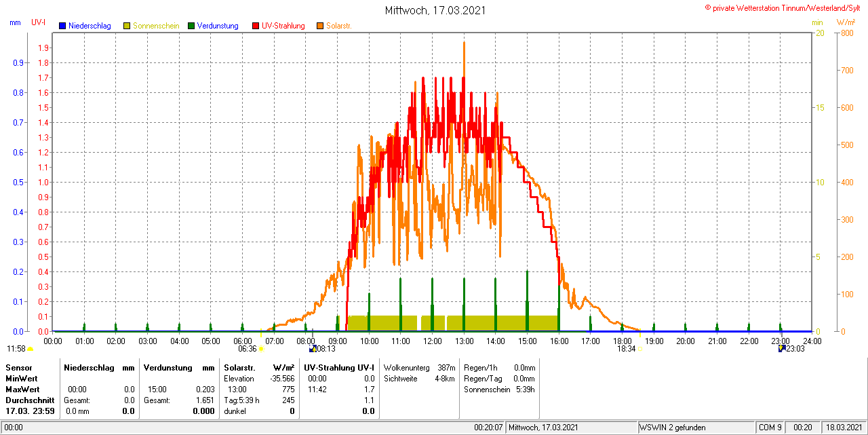Click the sunrise icon next to 06:36
Image resolution: width=868 pixels, height=435 pixels.
tap(261, 349)
